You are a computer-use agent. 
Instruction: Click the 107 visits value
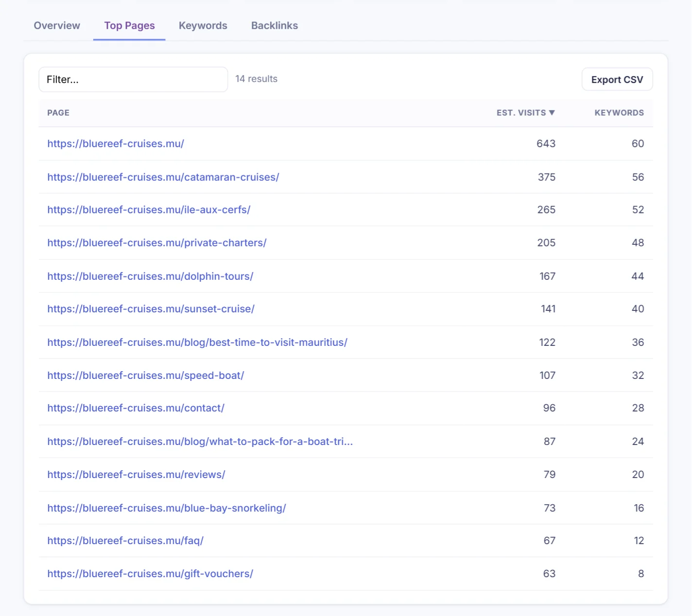tap(548, 376)
